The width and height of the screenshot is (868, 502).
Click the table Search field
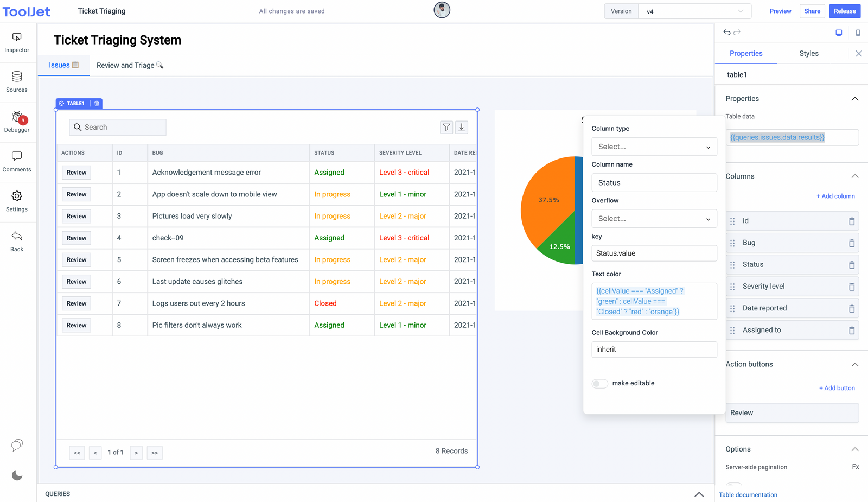click(118, 127)
